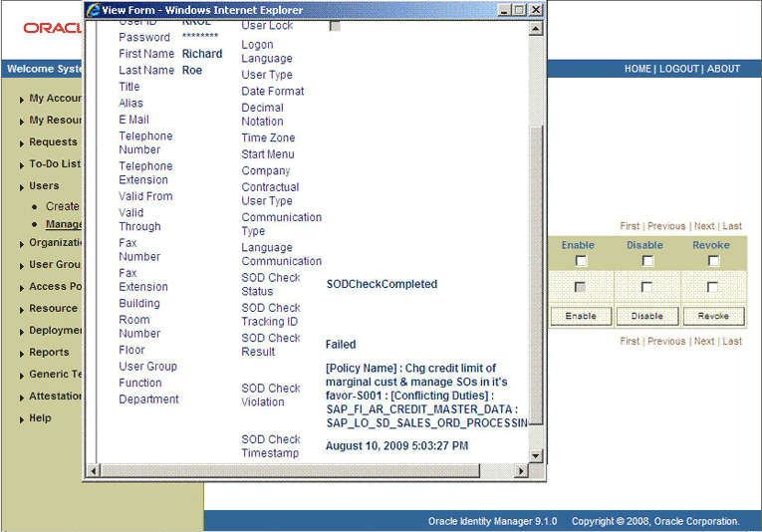Expand the My Resources menu arrow
The width and height of the screenshot is (762, 532).
[x=21, y=122]
